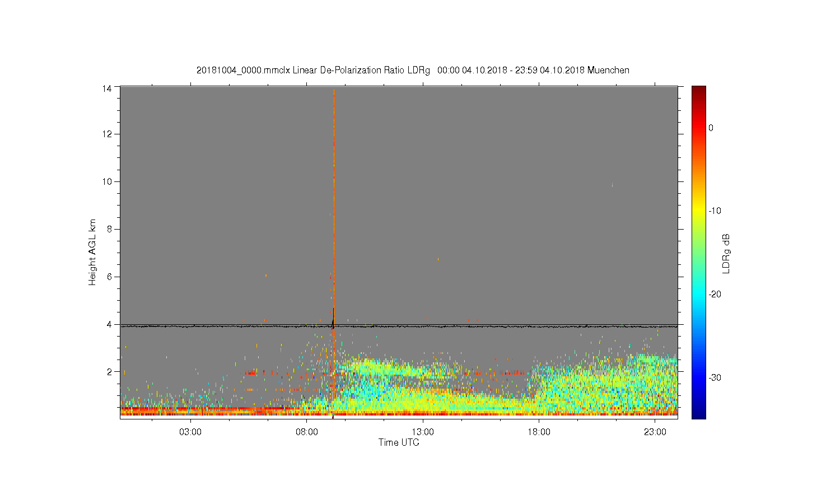Screen dimensions: 840x504
Task: Click the '-20' colorbar tick label
Action: coord(715,295)
